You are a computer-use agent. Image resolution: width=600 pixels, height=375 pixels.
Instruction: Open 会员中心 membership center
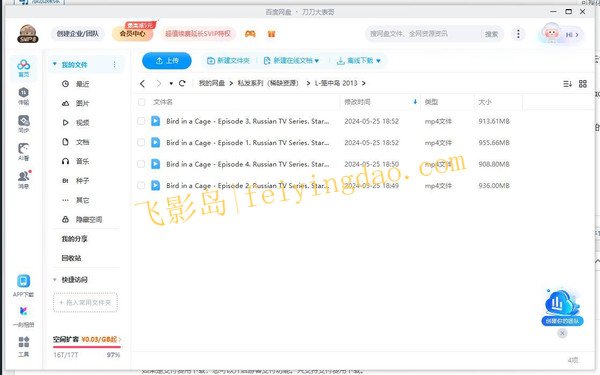pos(132,34)
